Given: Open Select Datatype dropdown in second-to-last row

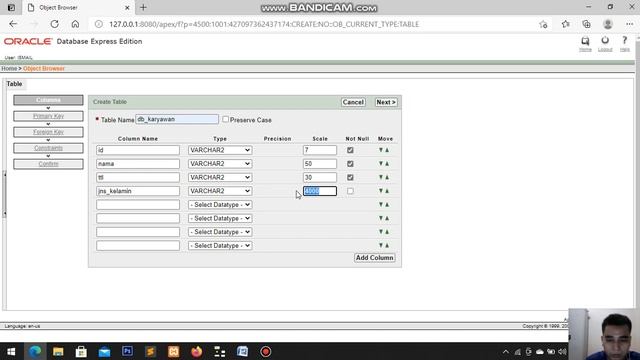Looking at the screenshot, I should [x=220, y=232].
